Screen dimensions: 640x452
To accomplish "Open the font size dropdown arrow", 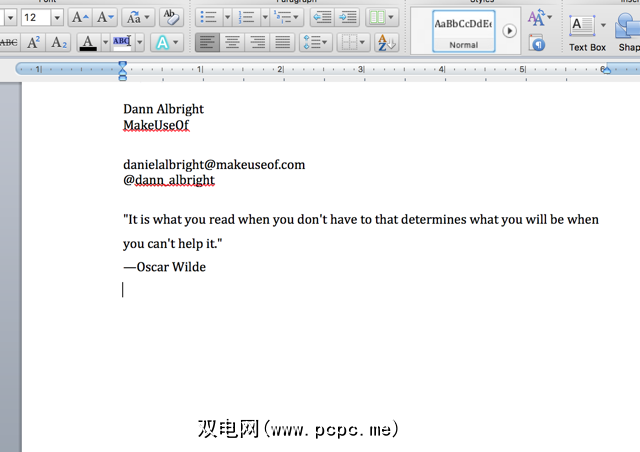I will coord(57,18).
